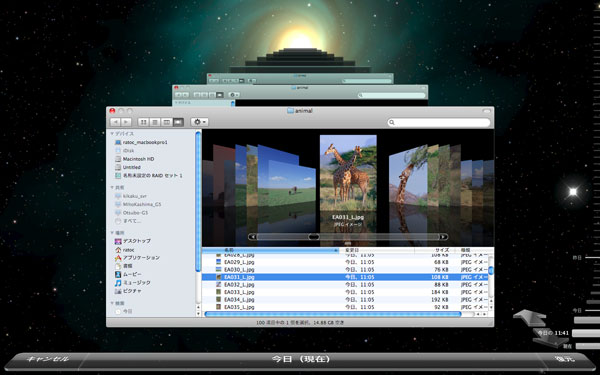
Task: Click the Time Machine back-in-time arrow
Action: [530, 317]
